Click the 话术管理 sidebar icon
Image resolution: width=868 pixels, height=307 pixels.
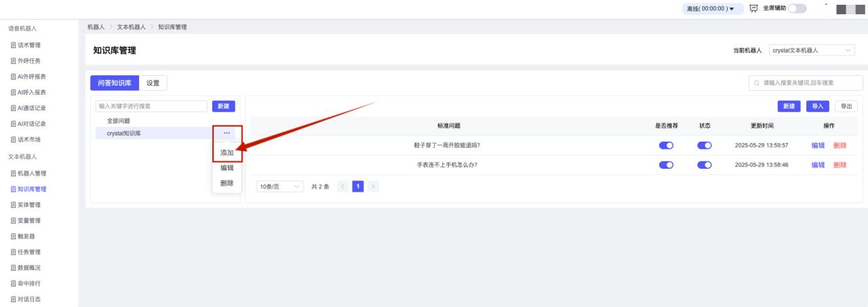(x=14, y=45)
